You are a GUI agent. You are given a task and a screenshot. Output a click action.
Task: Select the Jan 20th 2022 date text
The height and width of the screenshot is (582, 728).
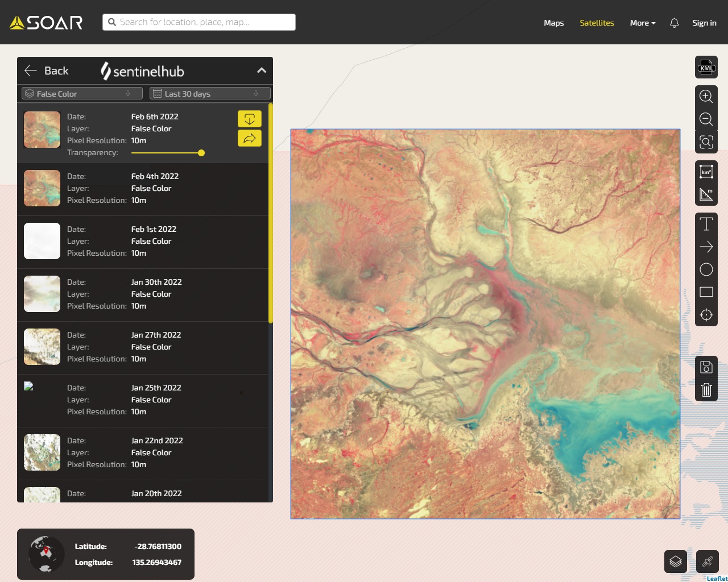156,493
